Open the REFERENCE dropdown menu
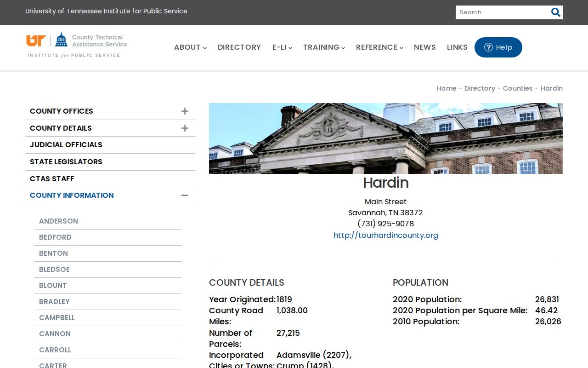The image size is (588, 368). click(x=379, y=47)
